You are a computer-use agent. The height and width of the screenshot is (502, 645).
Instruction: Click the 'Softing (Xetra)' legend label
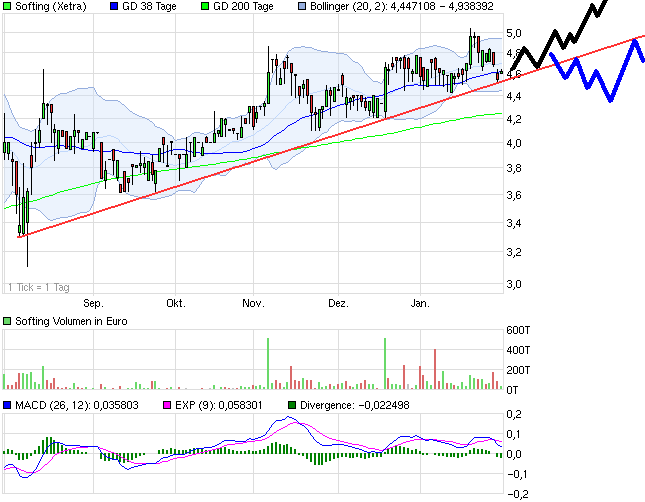tap(51, 7)
